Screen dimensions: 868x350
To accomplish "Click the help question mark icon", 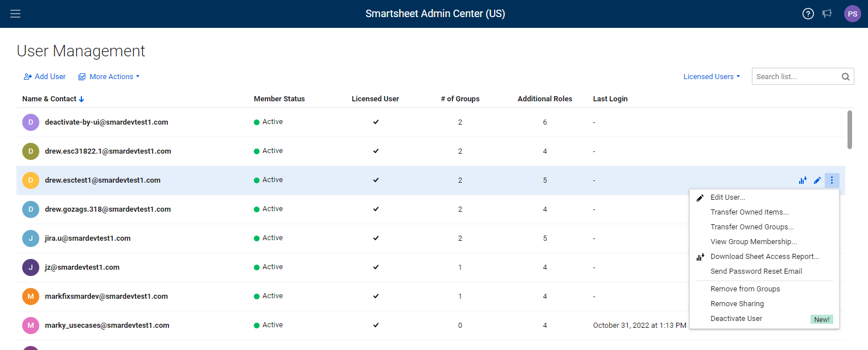I will pos(808,14).
